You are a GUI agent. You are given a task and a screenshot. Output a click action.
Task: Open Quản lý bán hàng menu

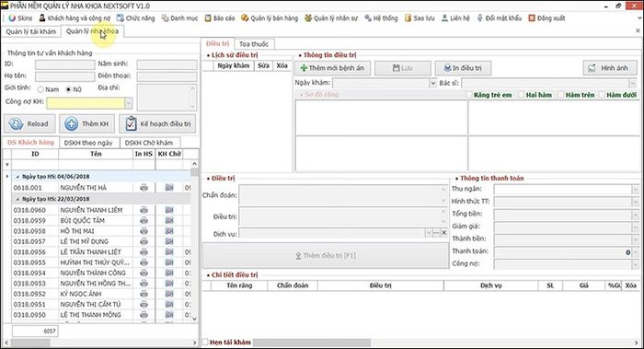click(x=270, y=18)
